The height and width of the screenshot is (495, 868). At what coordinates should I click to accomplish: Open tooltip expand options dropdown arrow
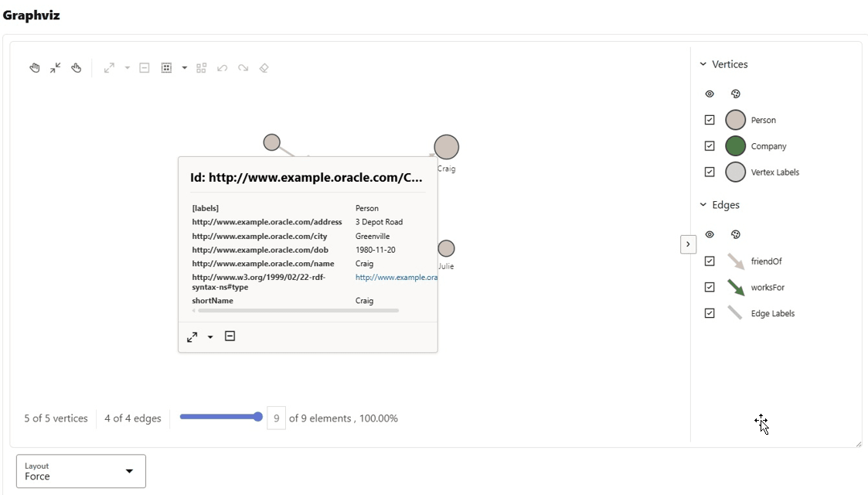click(x=210, y=337)
